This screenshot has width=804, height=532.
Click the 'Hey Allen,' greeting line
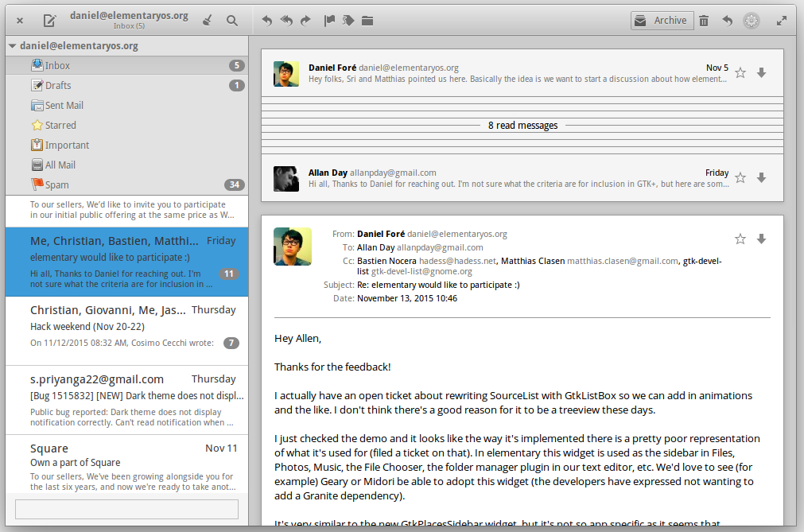coord(298,339)
